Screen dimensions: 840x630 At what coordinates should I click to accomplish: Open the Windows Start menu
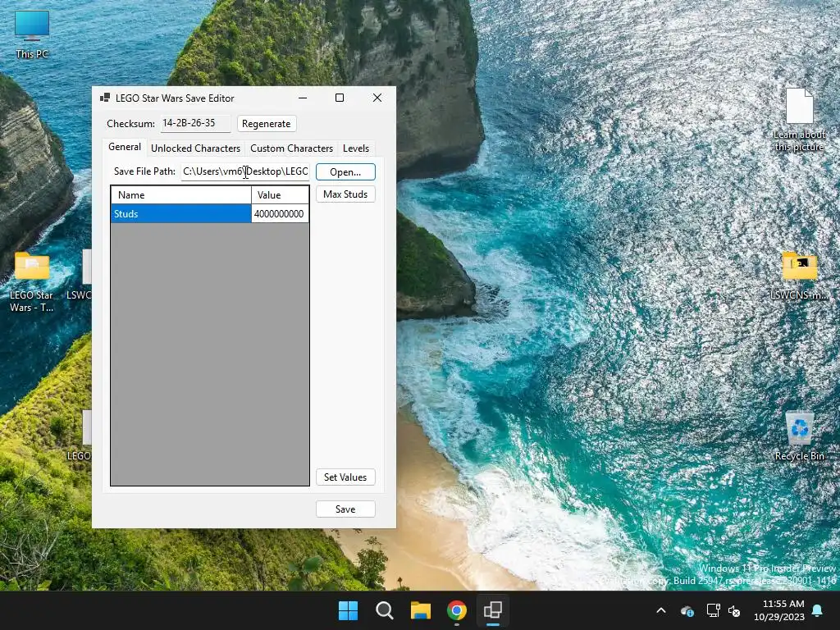tap(348, 610)
